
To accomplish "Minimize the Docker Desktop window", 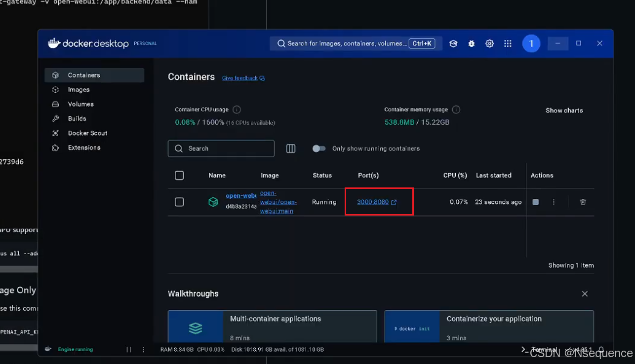I will tap(557, 43).
